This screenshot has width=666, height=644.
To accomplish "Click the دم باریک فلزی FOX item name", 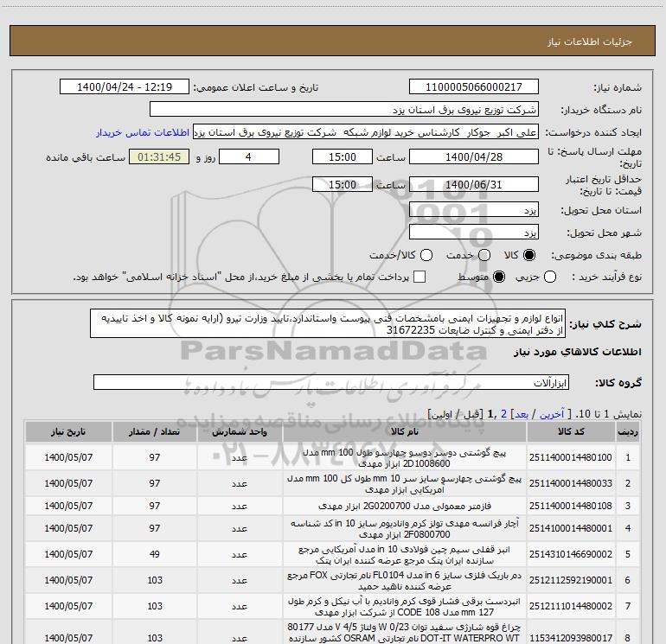I will pyautogui.click(x=405, y=581).
